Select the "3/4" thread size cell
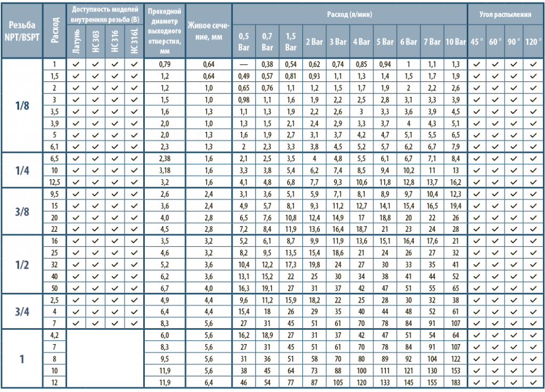 click(x=22, y=312)
